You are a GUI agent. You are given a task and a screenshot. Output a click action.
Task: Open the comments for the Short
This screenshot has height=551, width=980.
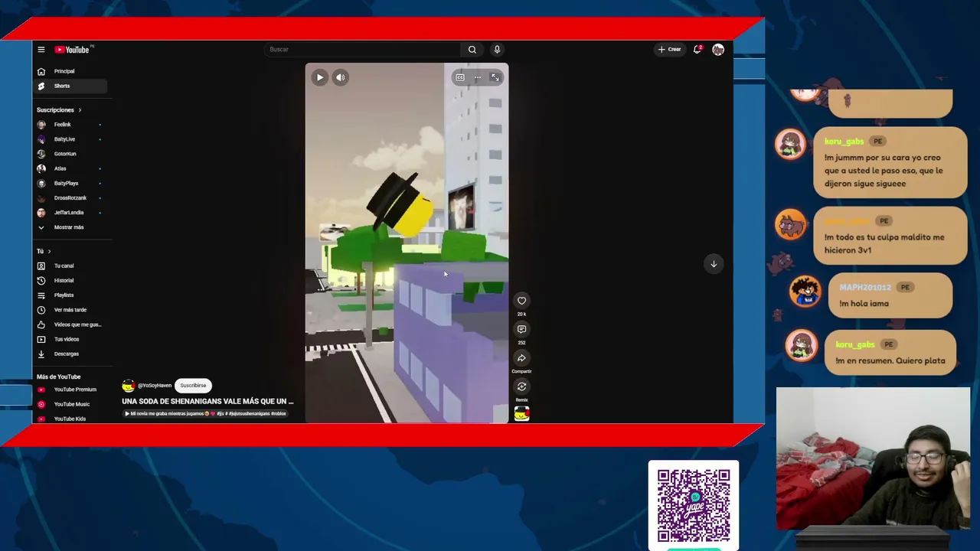pos(521,329)
